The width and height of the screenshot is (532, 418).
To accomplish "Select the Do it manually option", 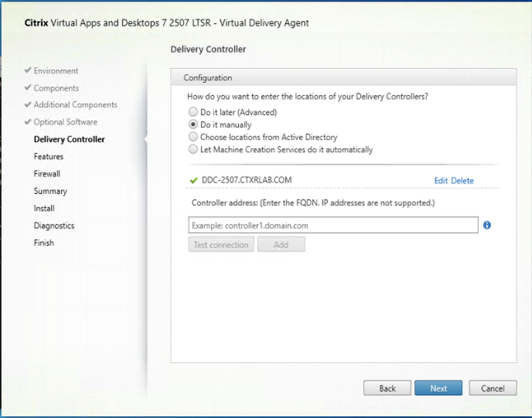I will pos(193,124).
